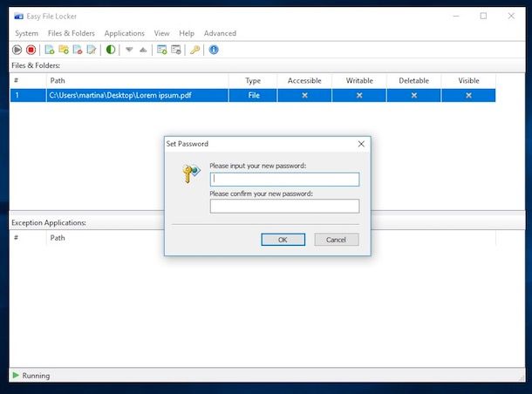This screenshot has height=394, width=532.
Task: Click the Deletable column header
Action: coord(414,81)
